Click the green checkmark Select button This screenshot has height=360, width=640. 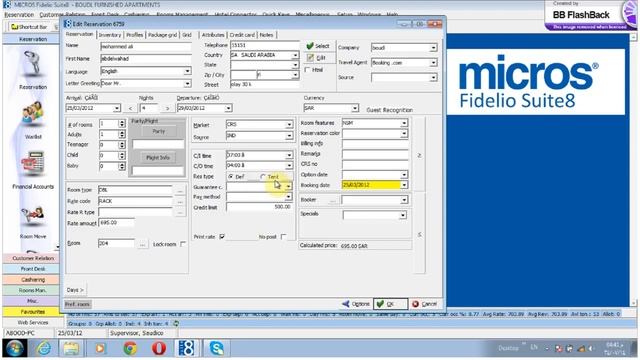click(x=318, y=46)
